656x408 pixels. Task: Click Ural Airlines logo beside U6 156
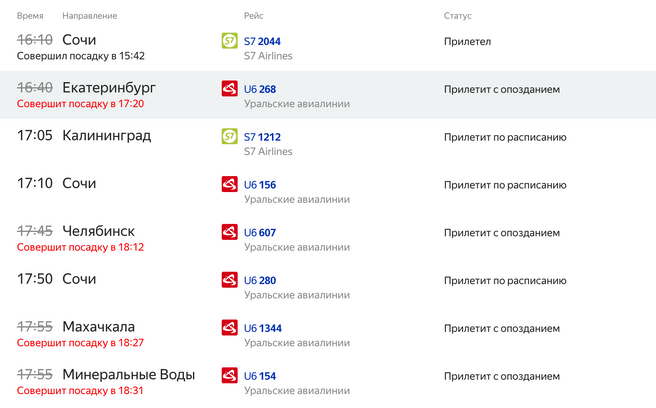[x=229, y=184]
